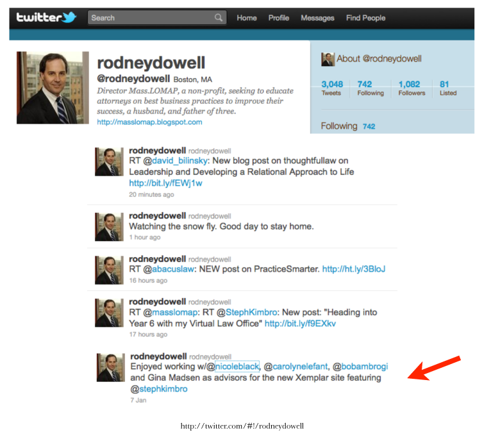The height and width of the screenshot is (448, 482).
Task: Open the Messages menu item
Action: (317, 18)
